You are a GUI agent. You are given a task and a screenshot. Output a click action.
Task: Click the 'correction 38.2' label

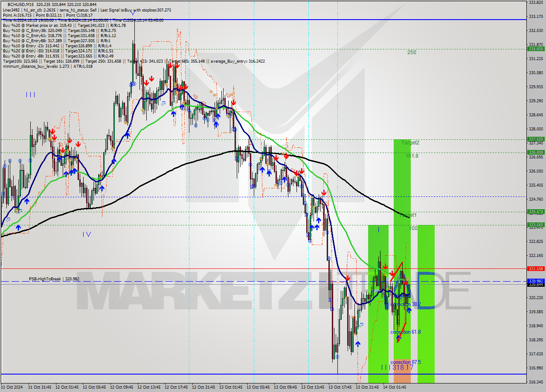(x=406, y=304)
